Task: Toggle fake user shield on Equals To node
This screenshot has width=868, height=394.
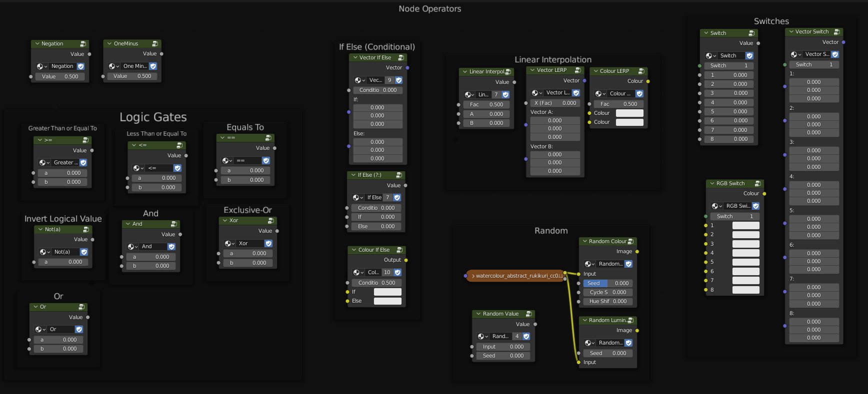Action: point(266,161)
